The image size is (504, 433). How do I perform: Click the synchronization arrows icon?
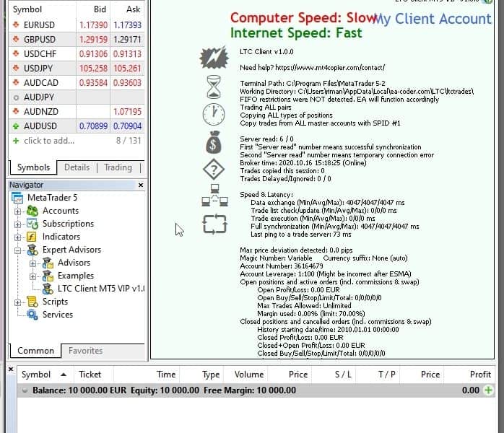[214, 224]
